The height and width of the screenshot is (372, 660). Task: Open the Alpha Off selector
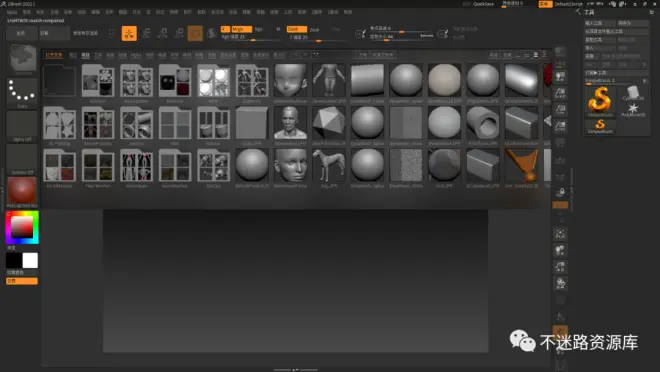coord(22,126)
